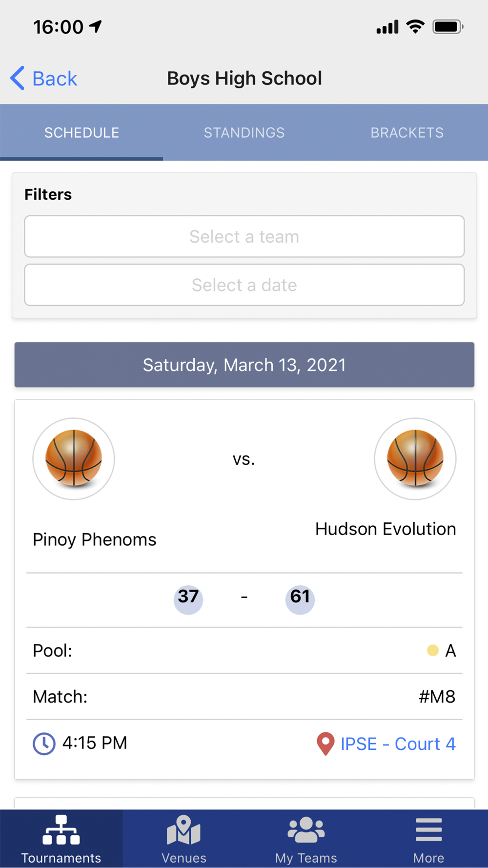Viewport: 488px width, 868px height.
Task: Open the IPSE - Court 4 link
Action: [398, 744]
